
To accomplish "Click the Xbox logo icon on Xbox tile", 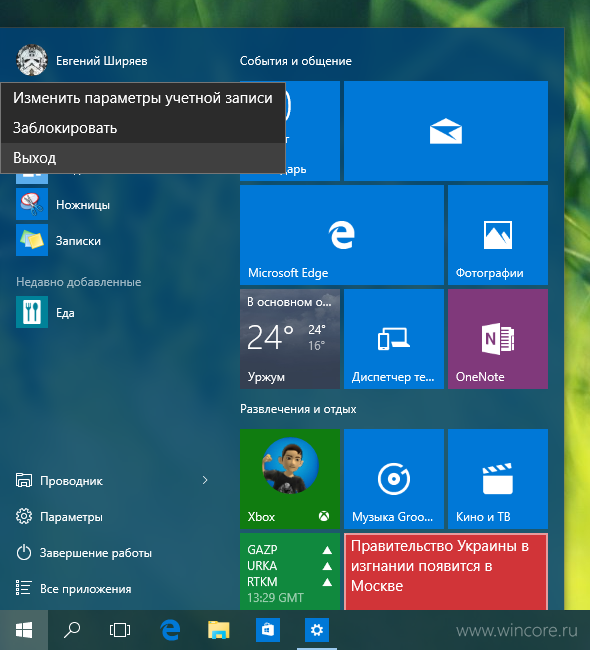I will pos(324,517).
